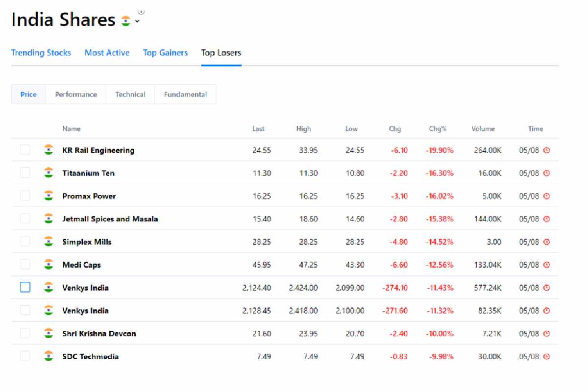The width and height of the screenshot is (588, 392).
Task: Click the flag icon for SDC Techmedia
Action: click(48, 356)
